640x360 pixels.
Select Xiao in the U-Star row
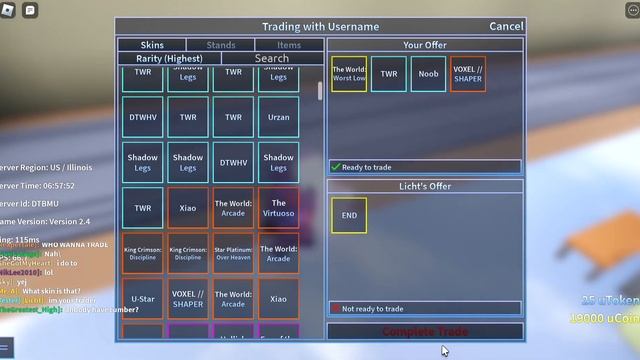278,299
